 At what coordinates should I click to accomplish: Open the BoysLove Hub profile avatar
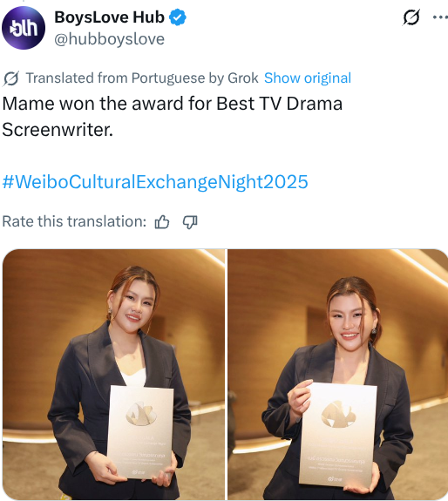point(24,28)
